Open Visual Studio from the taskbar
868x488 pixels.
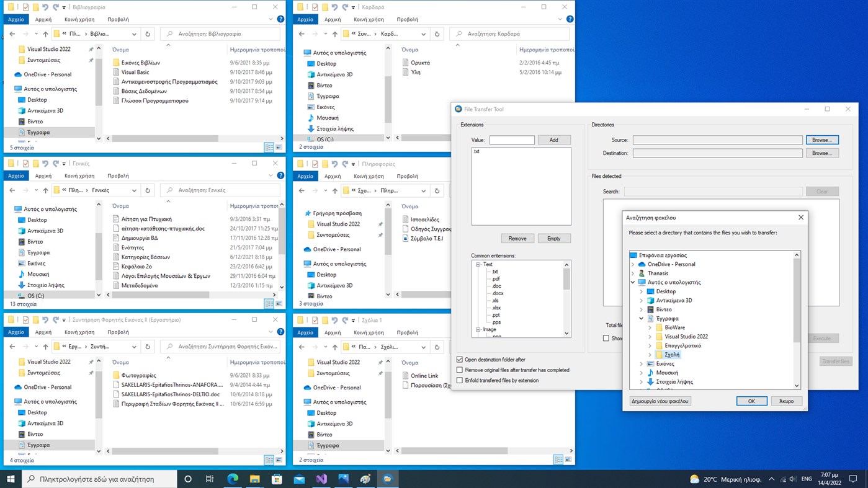click(x=321, y=479)
